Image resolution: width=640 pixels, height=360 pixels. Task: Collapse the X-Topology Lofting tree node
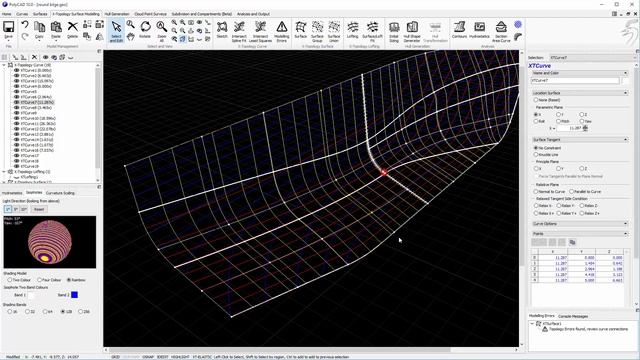coord(4,172)
